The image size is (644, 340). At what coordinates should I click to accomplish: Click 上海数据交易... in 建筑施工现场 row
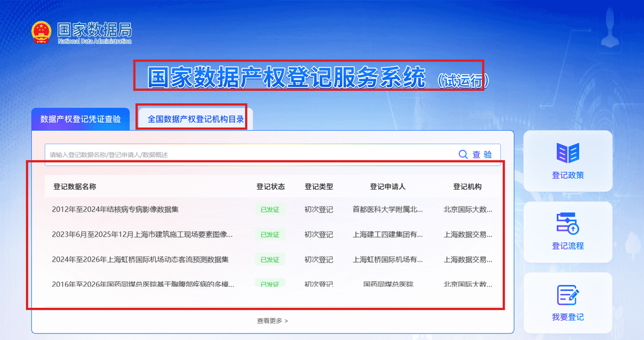click(x=467, y=234)
